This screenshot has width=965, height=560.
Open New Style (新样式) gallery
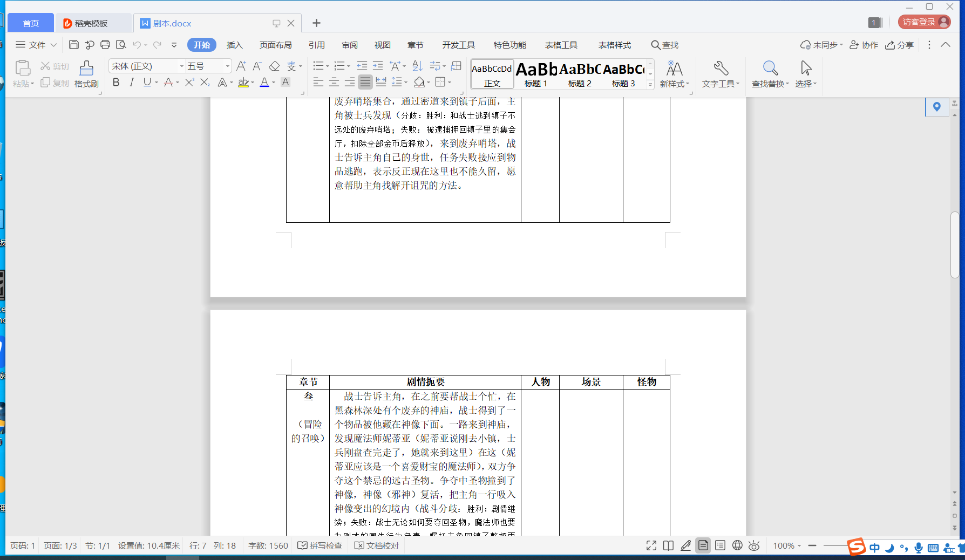click(674, 74)
